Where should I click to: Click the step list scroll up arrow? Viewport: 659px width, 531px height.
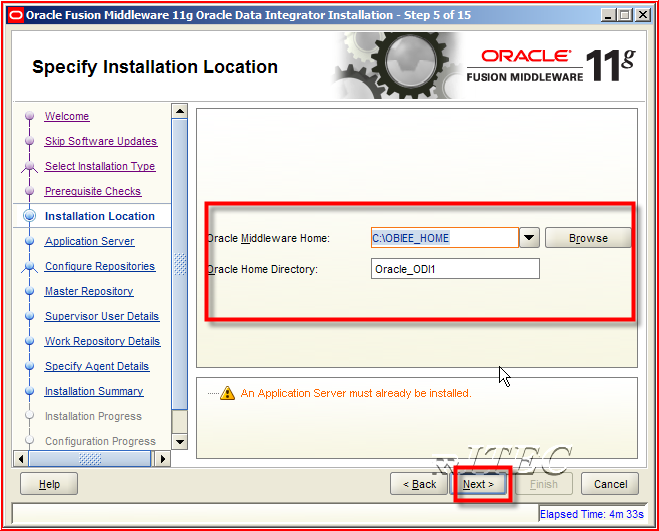click(x=180, y=111)
